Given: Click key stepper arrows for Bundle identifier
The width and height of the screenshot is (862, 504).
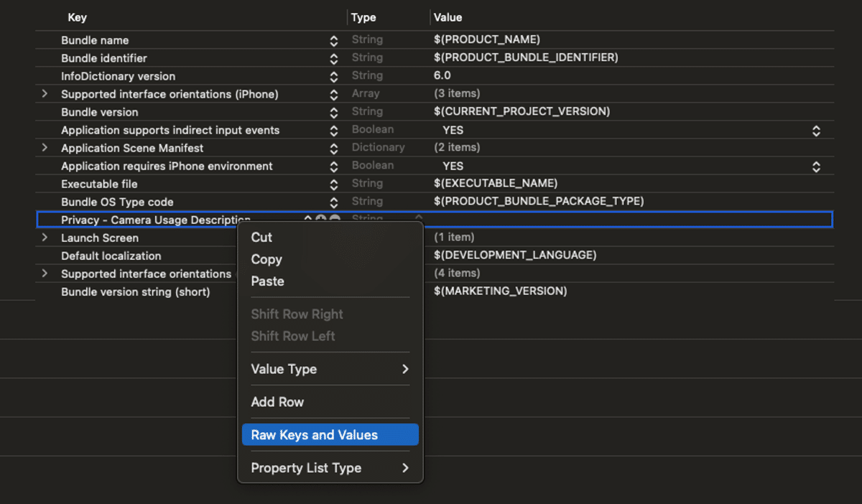Looking at the screenshot, I should click(x=334, y=58).
